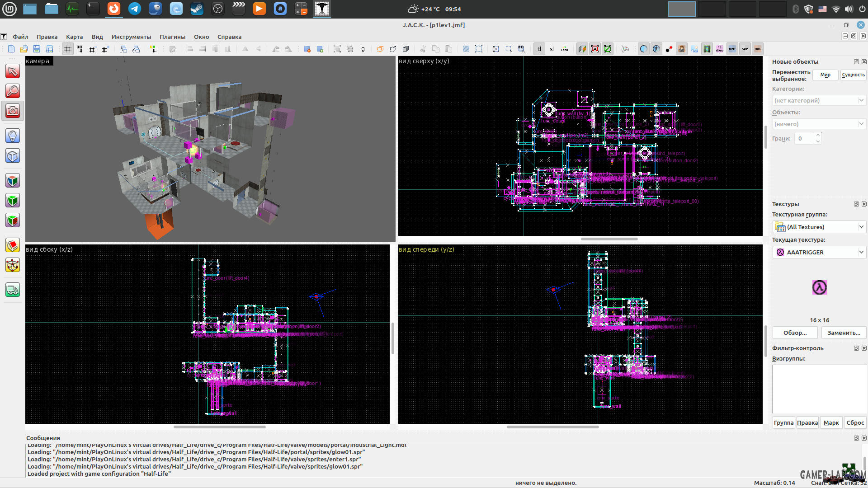The height and width of the screenshot is (488, 868).
Task: Click the Марк button
Action: click(831, 423)
